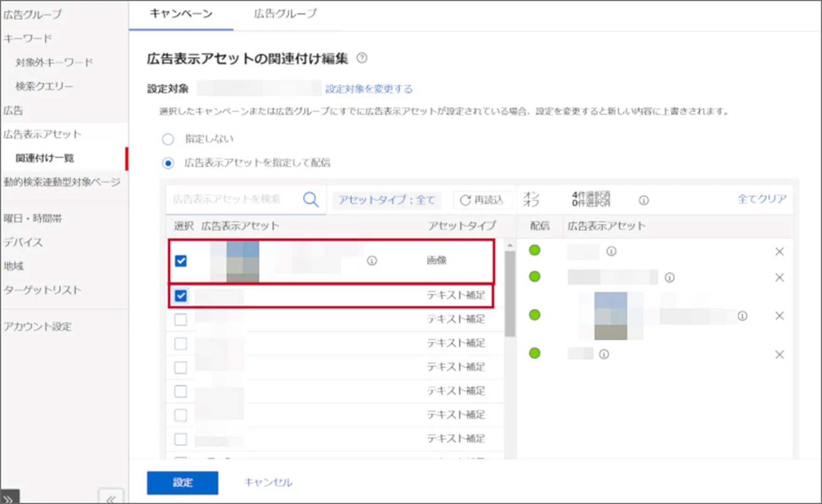Open キーワード in the left sidebar
822x504 pixels.
click(x=28, y=39)
